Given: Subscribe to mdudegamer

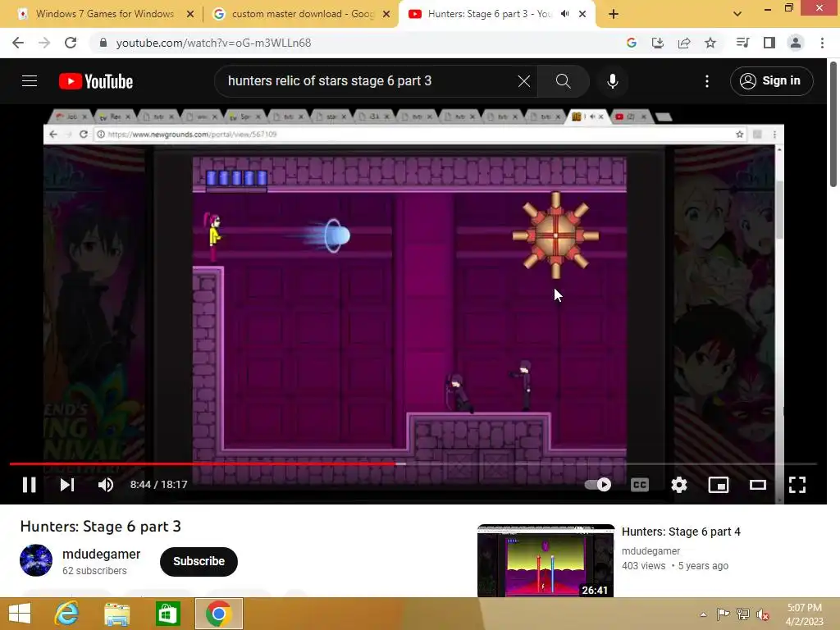Looking at the screenshot, I should coord(199,561).
